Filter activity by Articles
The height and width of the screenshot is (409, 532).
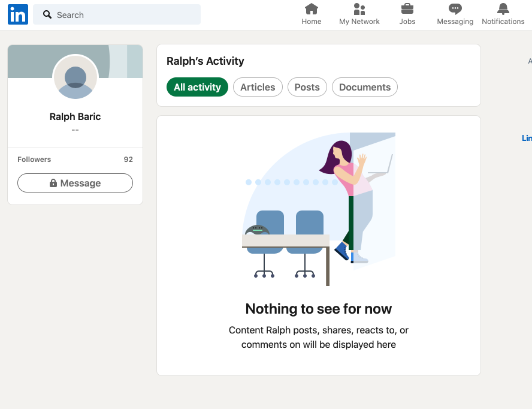258,87
